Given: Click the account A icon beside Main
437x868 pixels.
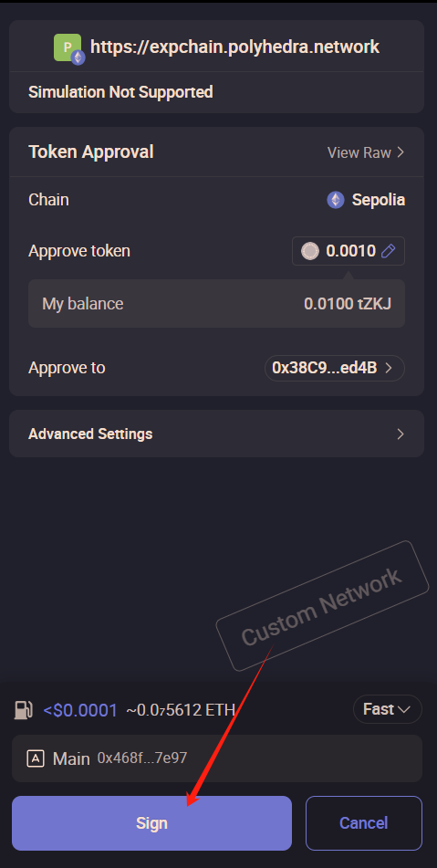Looking at the screenshot, I should click(x=36, y=758).
